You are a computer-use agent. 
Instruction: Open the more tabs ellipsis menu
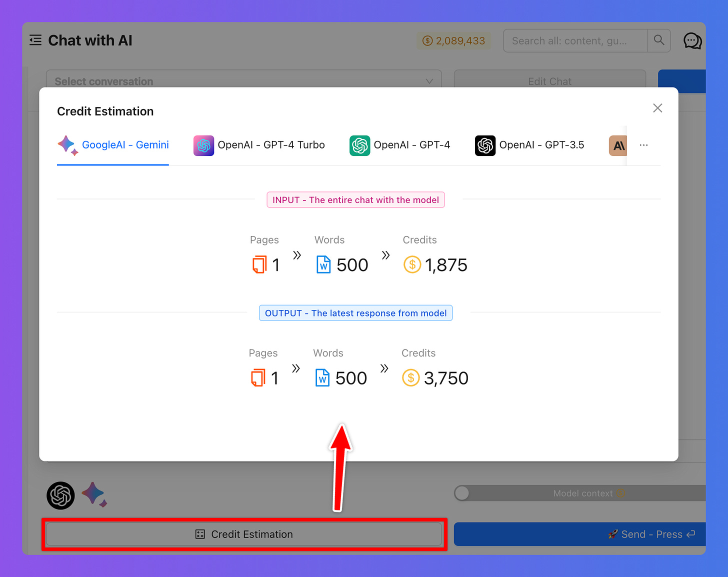click(643, 145)
